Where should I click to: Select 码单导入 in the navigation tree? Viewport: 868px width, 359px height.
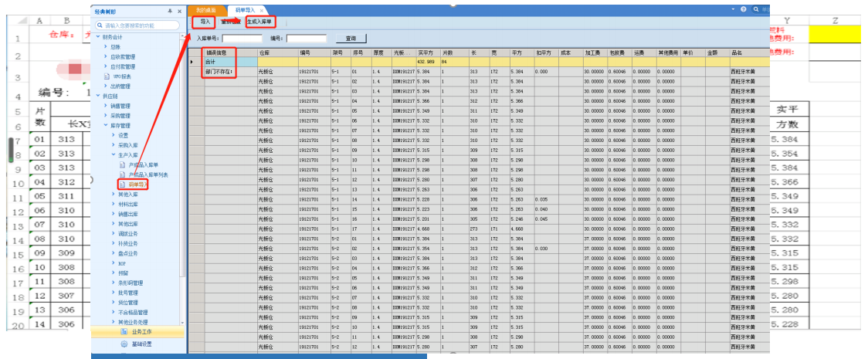tap(137, 185)
